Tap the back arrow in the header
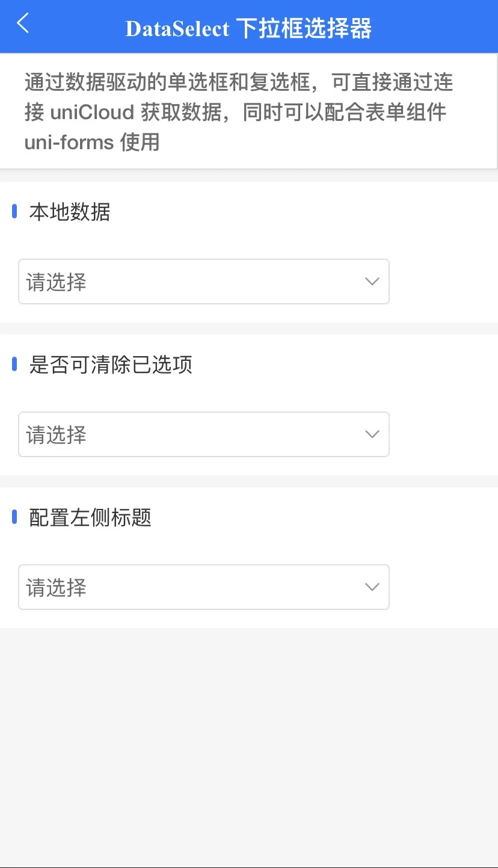This screenshot has width=498, height=868. click(23, 24)
